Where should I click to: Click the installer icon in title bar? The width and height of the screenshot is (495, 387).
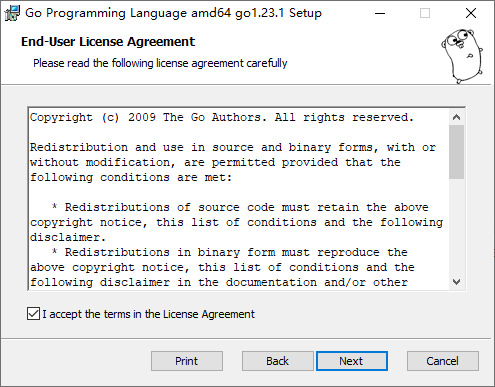click(x=12, y=13)
